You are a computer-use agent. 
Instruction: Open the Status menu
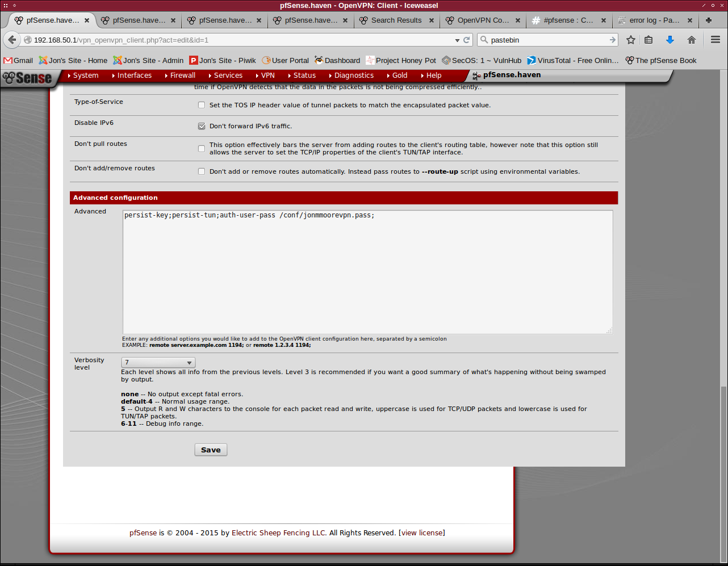(302, 76)
